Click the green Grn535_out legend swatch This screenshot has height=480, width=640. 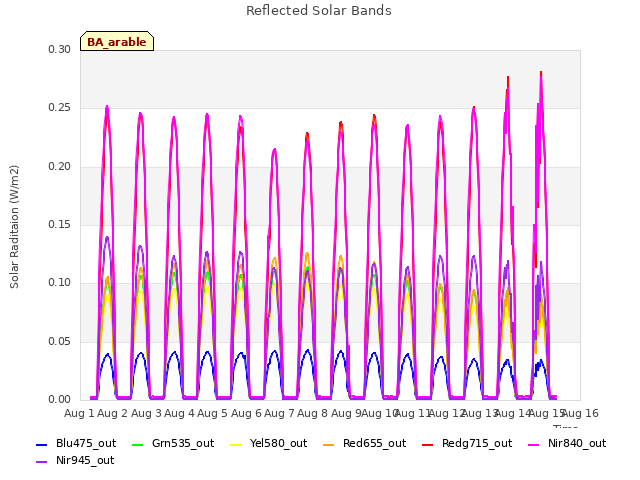click(x=138, y=444)
